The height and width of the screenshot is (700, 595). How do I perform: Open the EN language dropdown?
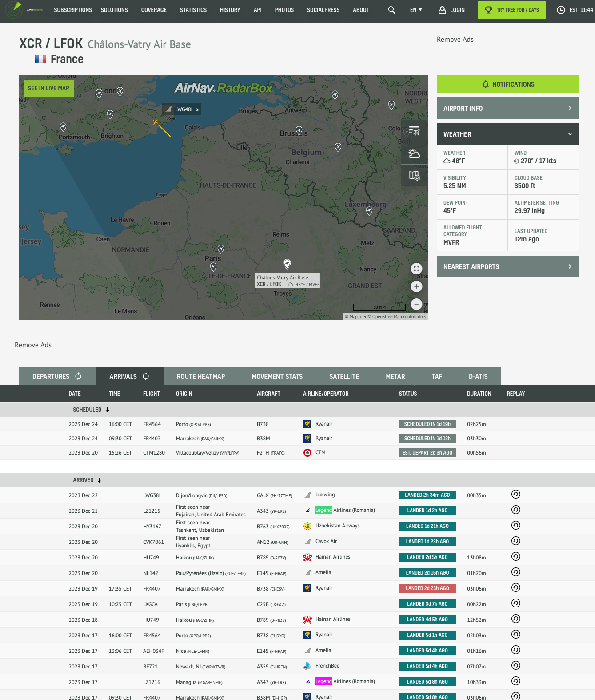[x=416, y=10]
